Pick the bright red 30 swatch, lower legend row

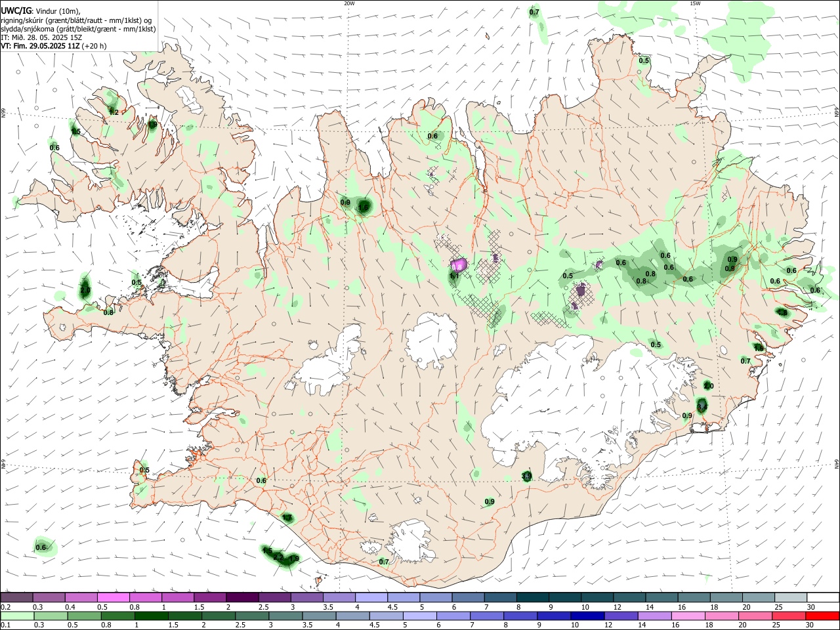822,616
